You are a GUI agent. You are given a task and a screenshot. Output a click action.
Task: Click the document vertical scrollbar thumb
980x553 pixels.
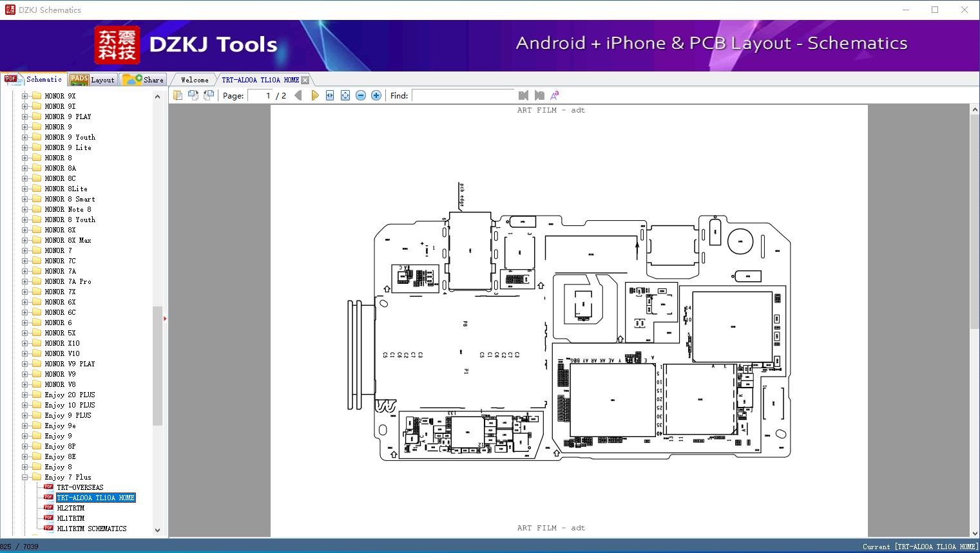point(975,222)
